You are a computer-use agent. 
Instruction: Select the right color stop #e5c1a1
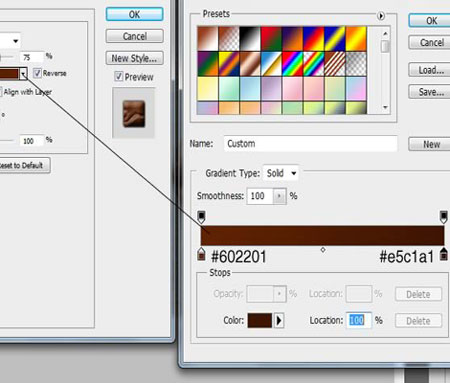[443, 254]
